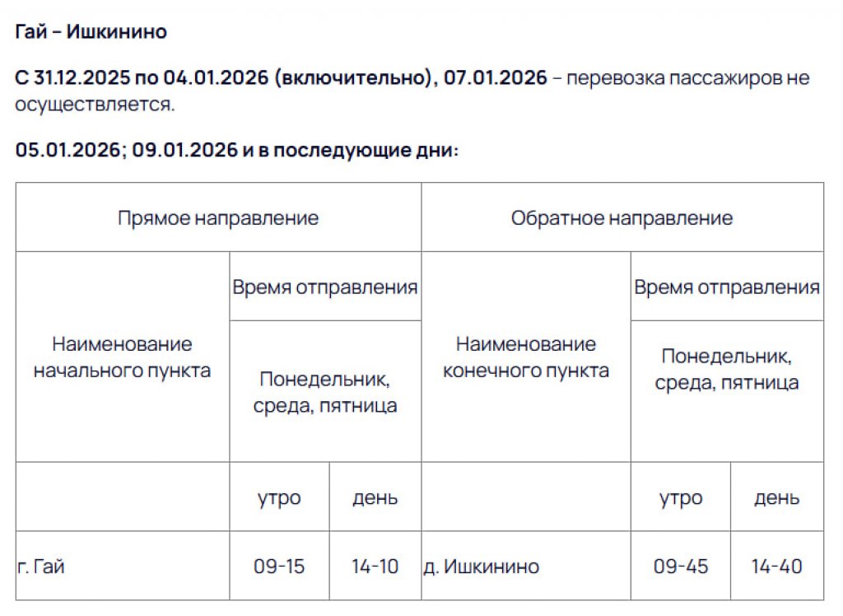Click the "Гай – Ишкинино" route heading

click(x=91, y=32)
